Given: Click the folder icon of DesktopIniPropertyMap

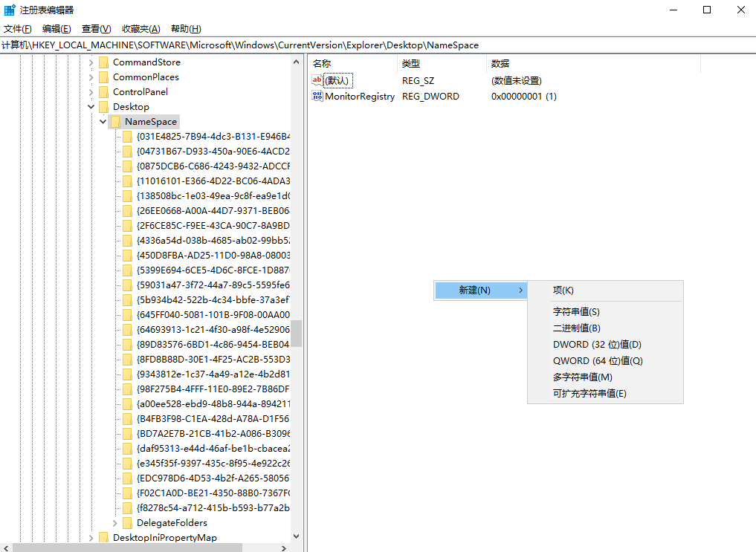Looking at the screenshot, I should (103, 538).
